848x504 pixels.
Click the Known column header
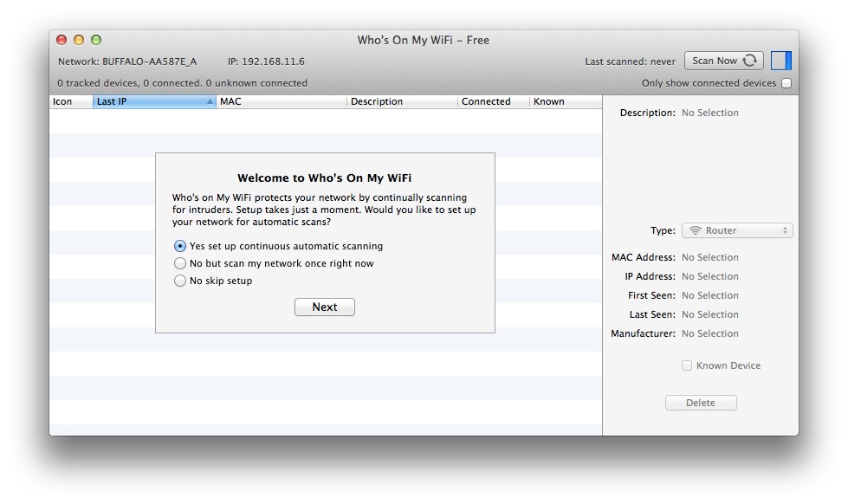click(x=566, y=101)
